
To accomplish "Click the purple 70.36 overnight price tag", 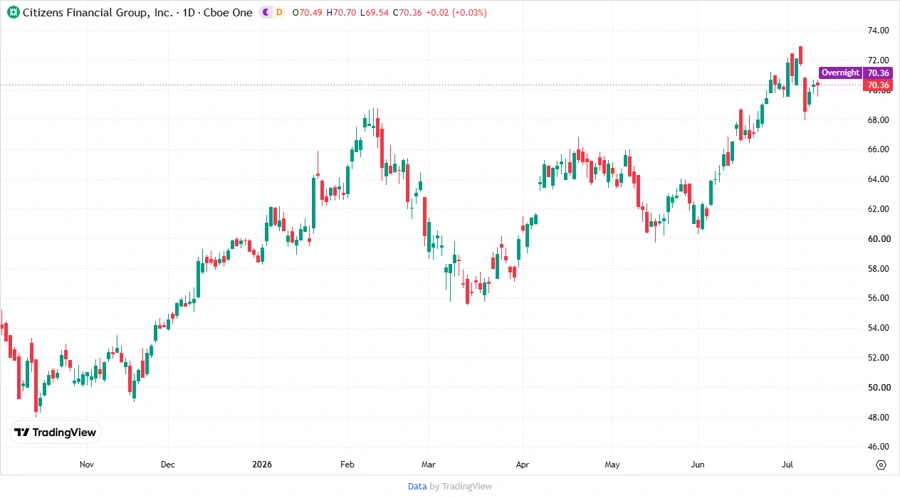I will 878,73.
